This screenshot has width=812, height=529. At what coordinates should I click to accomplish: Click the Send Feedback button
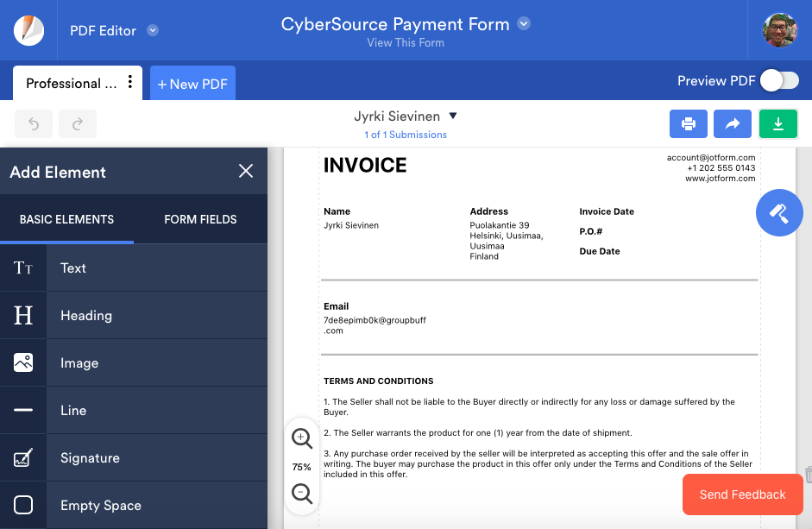pos(742,494)
